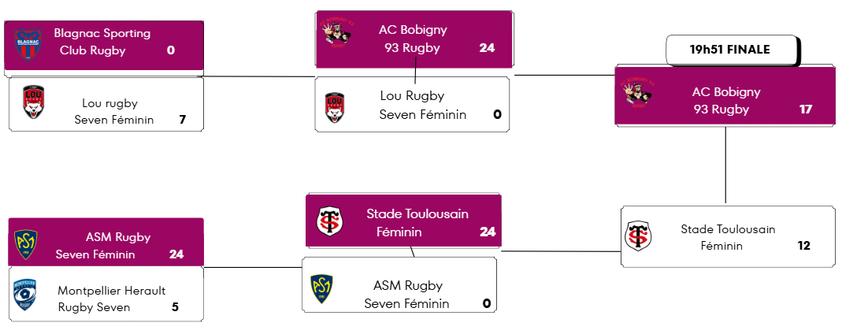Click the Stade Toulousain logo beside the score 24
The width and height of the screenshot is (868, 334).
click(330, 221)
